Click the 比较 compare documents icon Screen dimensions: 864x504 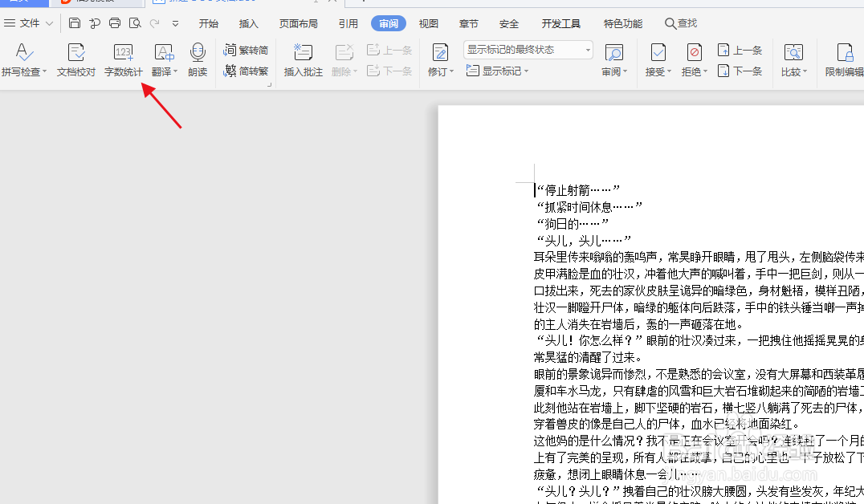pyautogui.click(x=793, y=53)
